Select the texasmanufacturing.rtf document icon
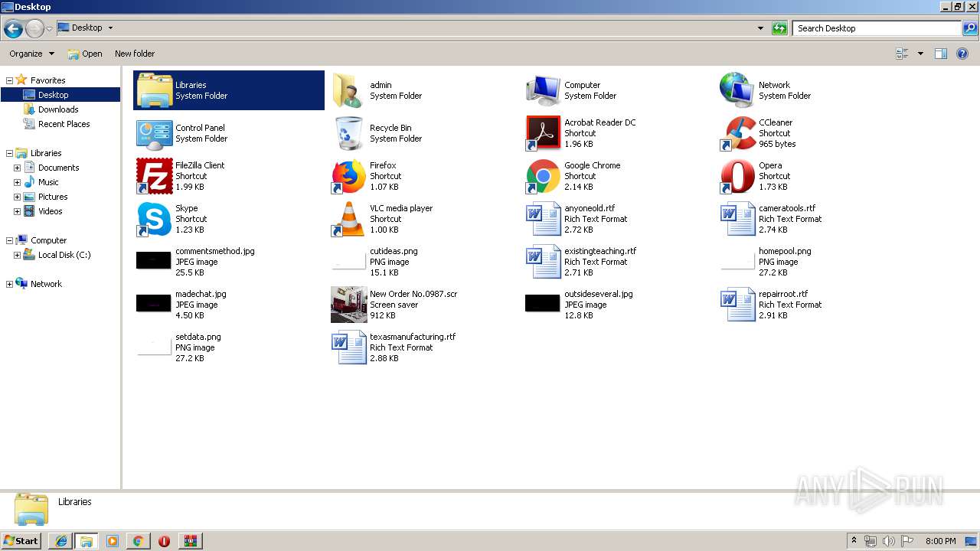The width and height of the screenshot is (980, 551). 349,347
